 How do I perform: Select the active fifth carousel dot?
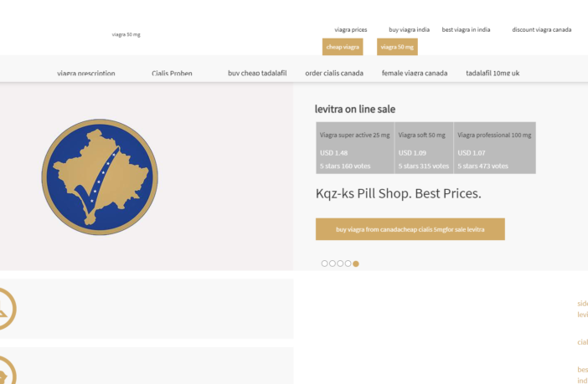pos(356,264)
